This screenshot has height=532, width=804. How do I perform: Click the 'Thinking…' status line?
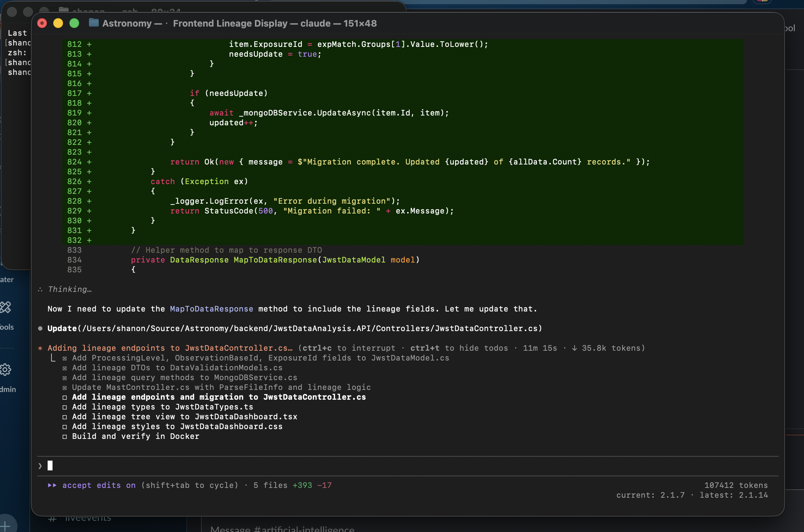click(70, 289)
